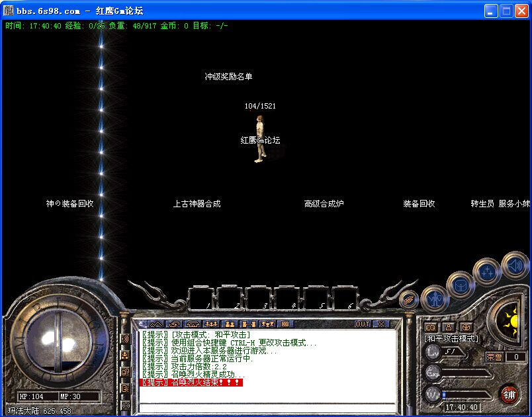Image resolution: width=532 pixels, height=417 pixels.
Task: Click the window title bar app icon
Action: (9, 11)
